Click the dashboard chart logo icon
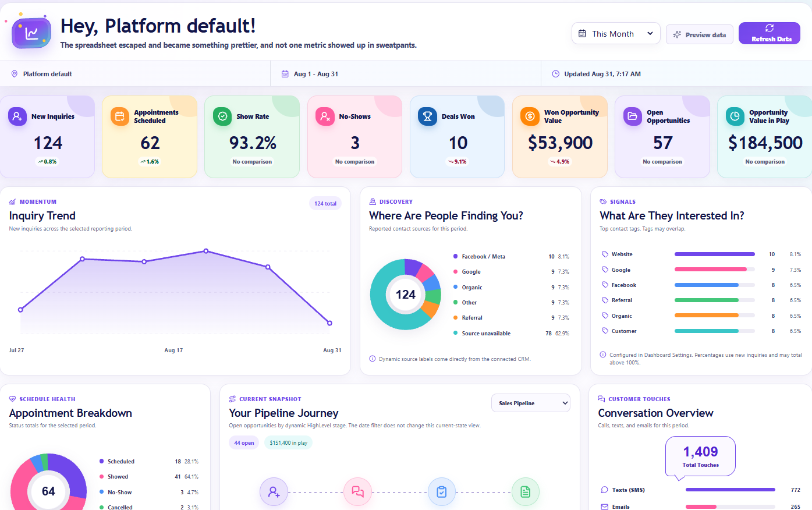 tap(31, 33)
